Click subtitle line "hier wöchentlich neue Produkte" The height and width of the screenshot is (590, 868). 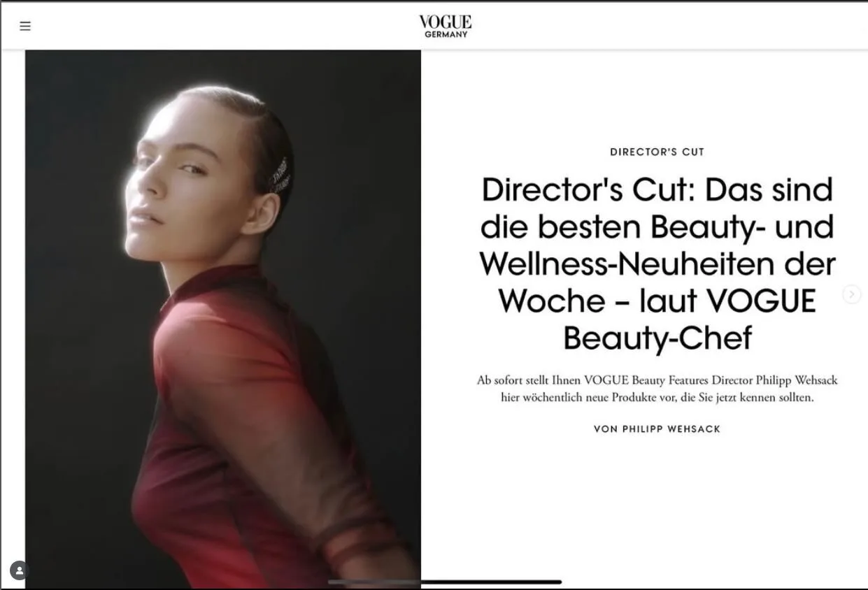point(657,398)
